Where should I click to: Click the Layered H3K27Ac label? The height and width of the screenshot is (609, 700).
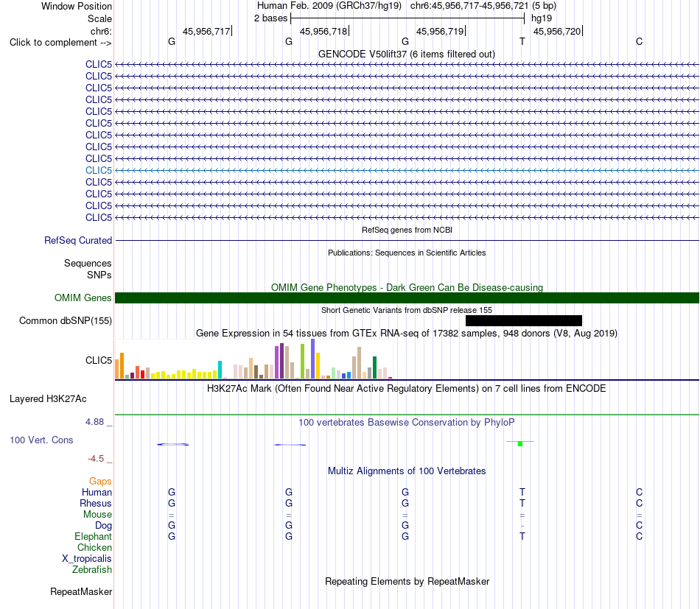pyautogui.click(x=48, y=399)
